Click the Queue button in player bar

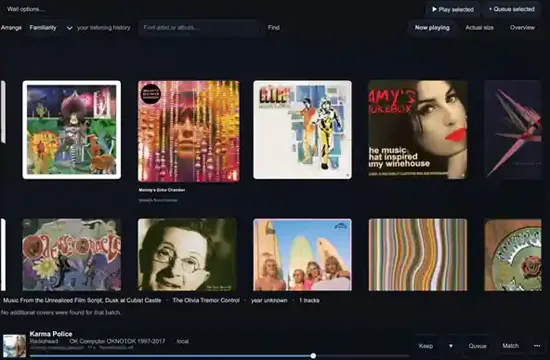pyautogui.click(x=477, y=346)
